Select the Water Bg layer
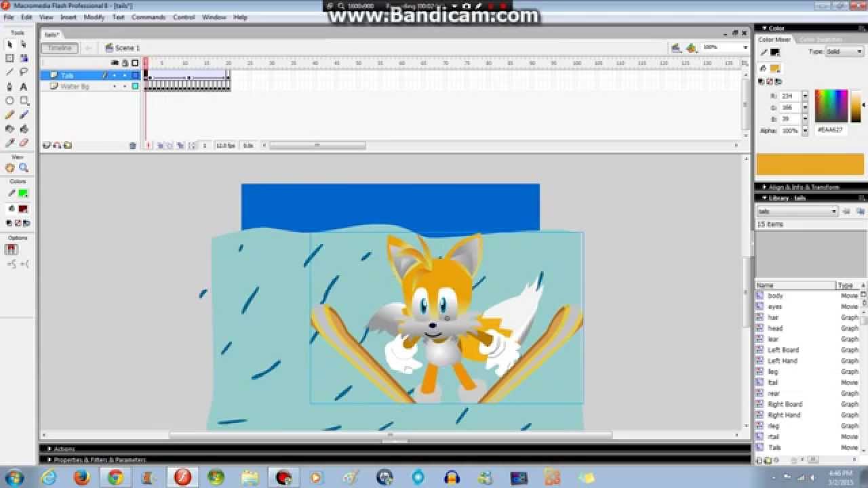The width and height of the screenshot is (868, 488). pos(75,86)
